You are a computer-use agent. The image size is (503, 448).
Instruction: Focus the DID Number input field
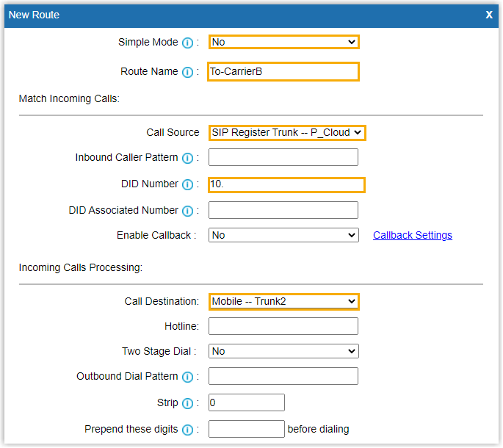(286, 184)
